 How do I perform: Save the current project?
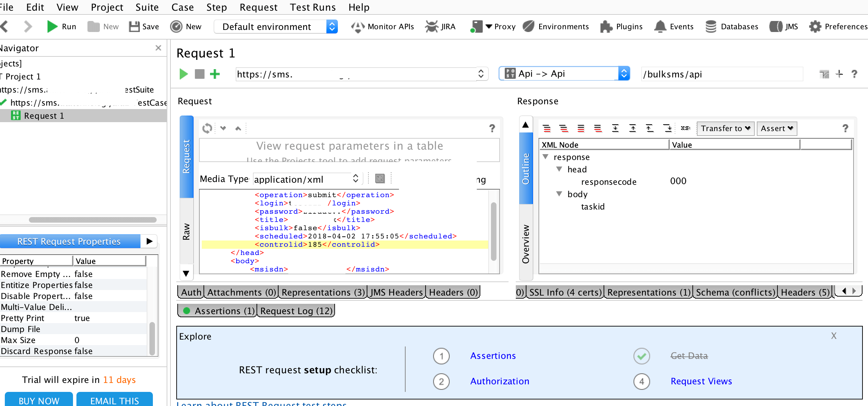(144, 26)
